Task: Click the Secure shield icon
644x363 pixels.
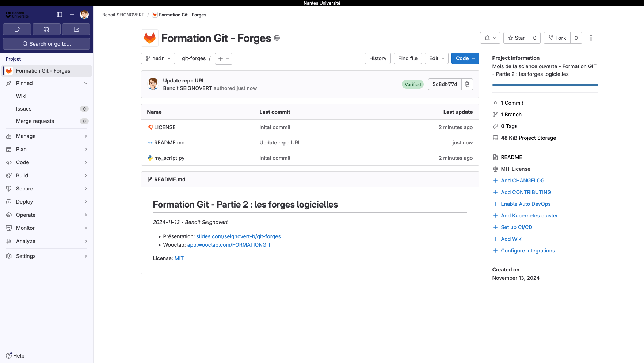Action: point(9,189)
